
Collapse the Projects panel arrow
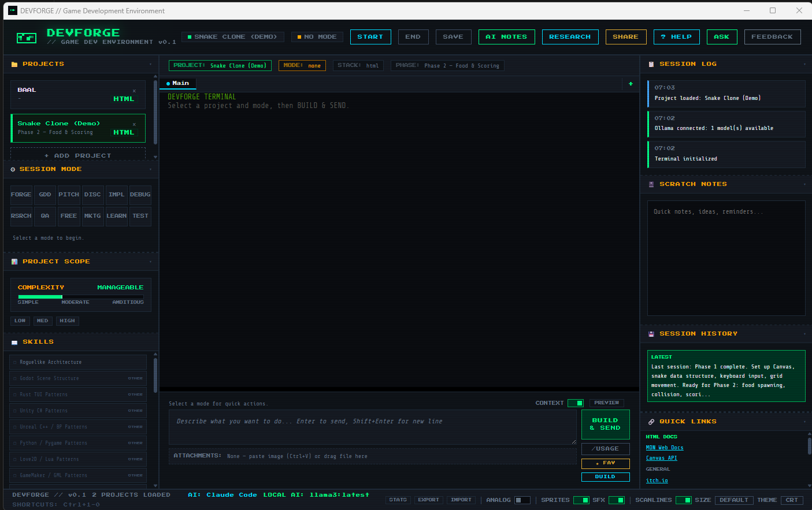click(x=150, y=64)
